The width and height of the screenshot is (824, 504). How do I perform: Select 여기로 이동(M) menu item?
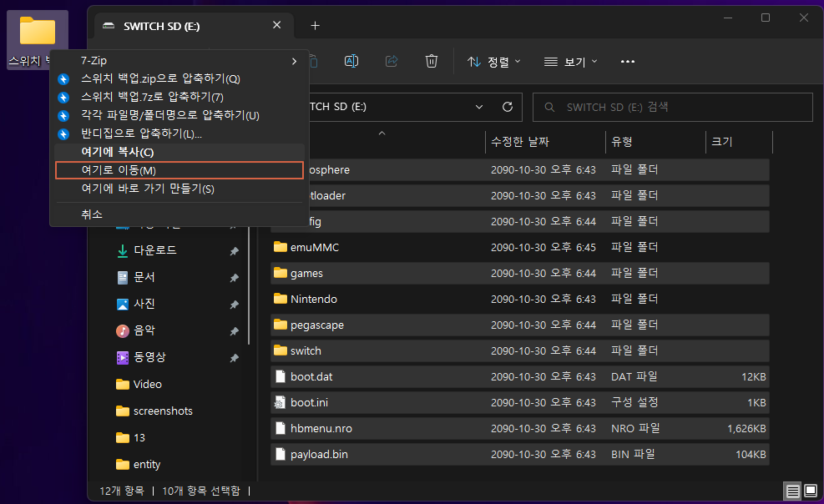[x=179, y=170]
